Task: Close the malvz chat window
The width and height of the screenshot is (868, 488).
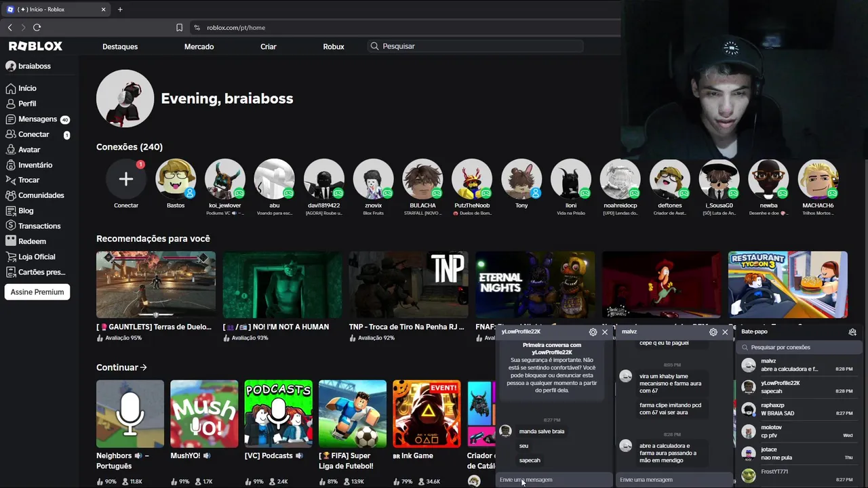Action: (x=725, y=332)
